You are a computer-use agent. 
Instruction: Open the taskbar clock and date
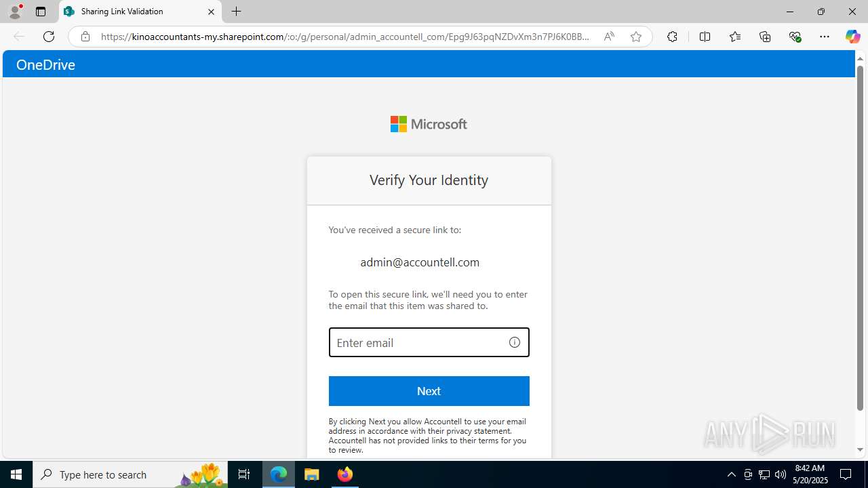click(809, 474)
